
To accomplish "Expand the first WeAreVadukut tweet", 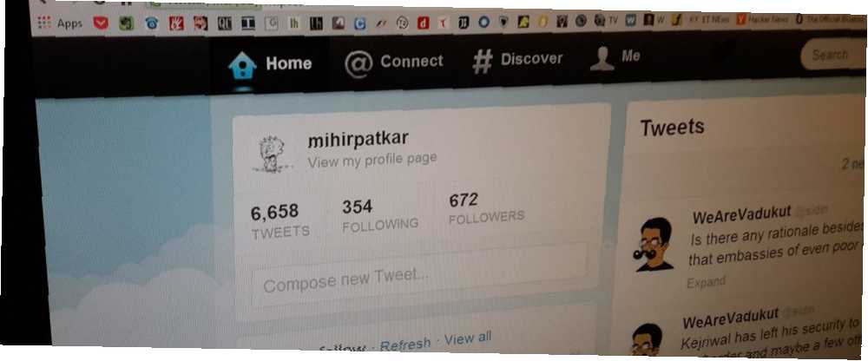I will point(706,282).
